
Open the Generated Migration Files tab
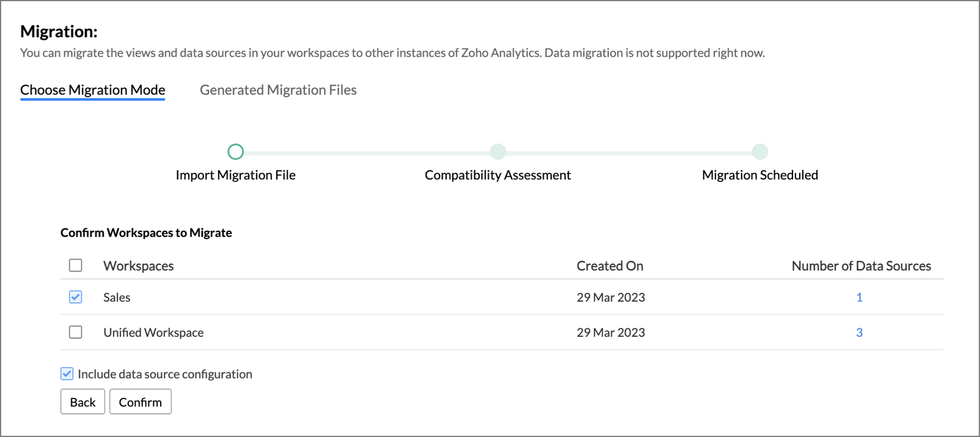tap(278, 90)
